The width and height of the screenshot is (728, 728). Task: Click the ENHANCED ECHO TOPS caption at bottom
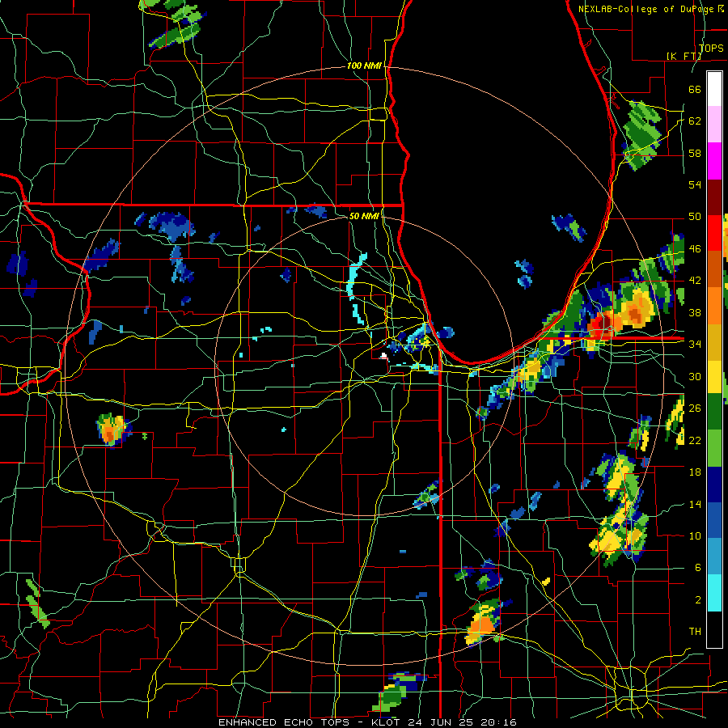click(x=367, y=722)
